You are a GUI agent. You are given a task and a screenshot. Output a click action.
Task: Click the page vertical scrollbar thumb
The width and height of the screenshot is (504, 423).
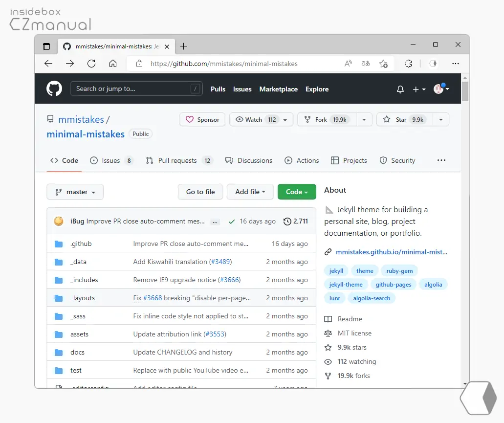(x=465, y=91)
